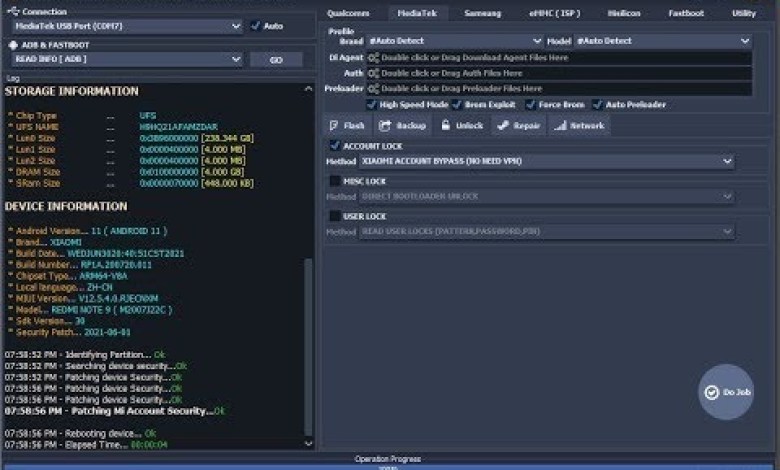Click the ADB & FASTBOOT Android icon

pyautogui.click(x=13, y=45)
